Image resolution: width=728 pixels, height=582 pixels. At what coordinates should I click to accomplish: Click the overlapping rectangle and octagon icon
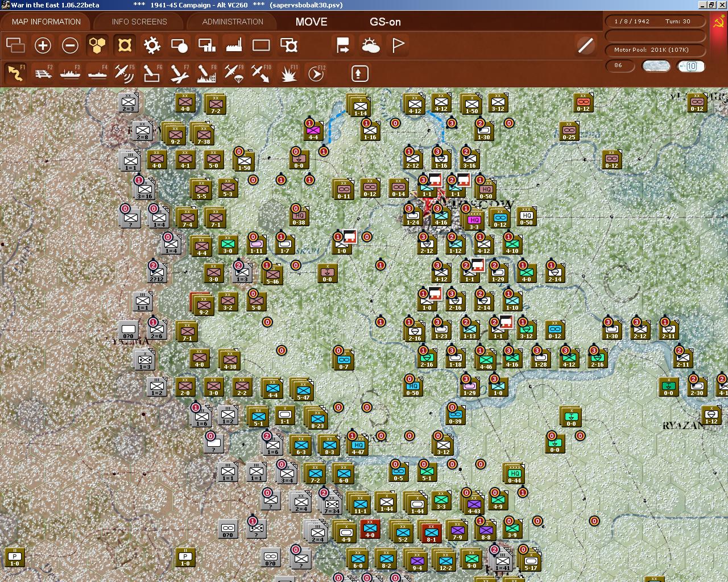289,45
